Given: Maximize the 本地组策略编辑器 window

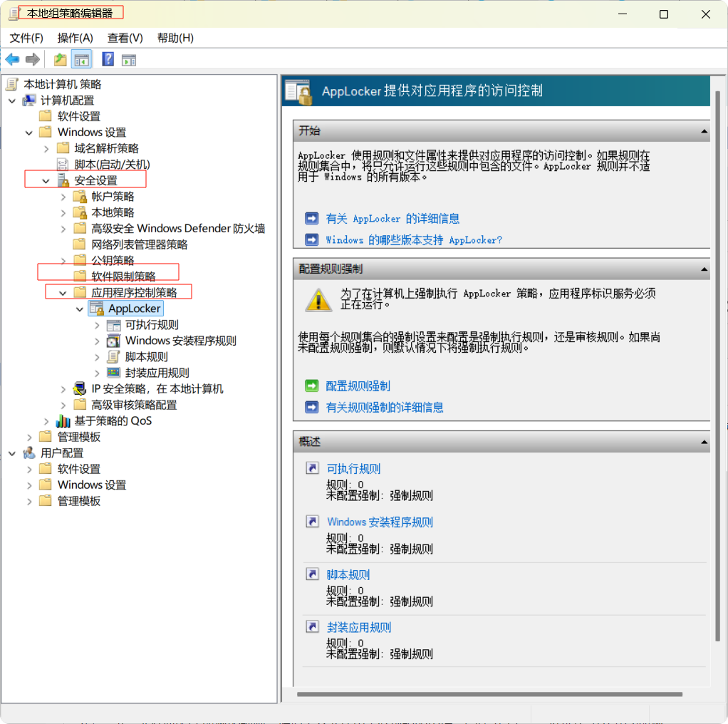Looking at the screenshot, I should coord(664,14).
